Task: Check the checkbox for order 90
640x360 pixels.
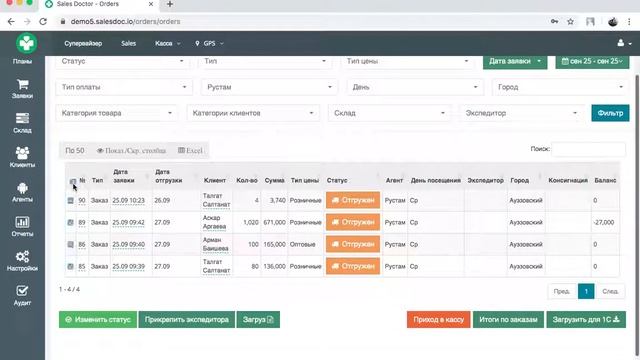Action: click(71, 200)
